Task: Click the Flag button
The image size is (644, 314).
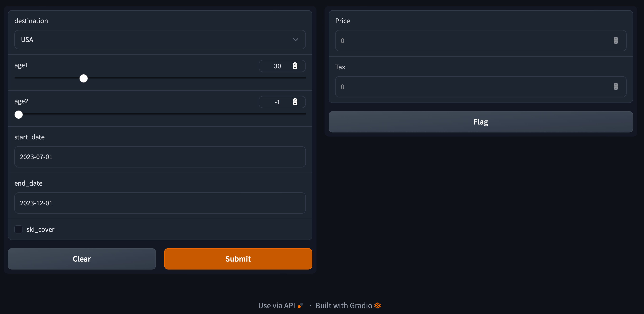Action: tap(481, 122)
